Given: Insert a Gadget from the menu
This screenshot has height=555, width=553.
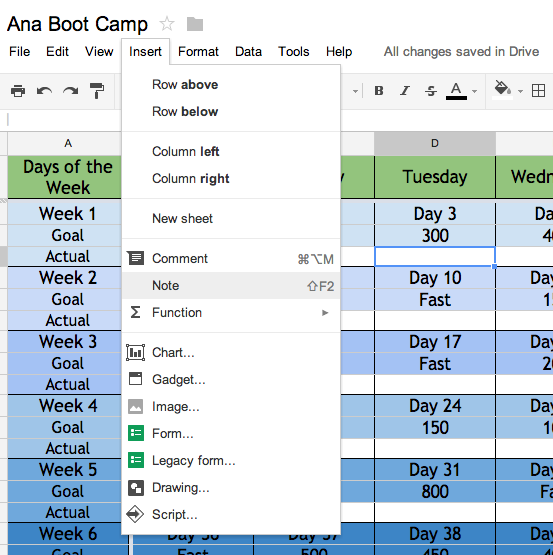Looking at the screenshot, I should click(231, 379).
